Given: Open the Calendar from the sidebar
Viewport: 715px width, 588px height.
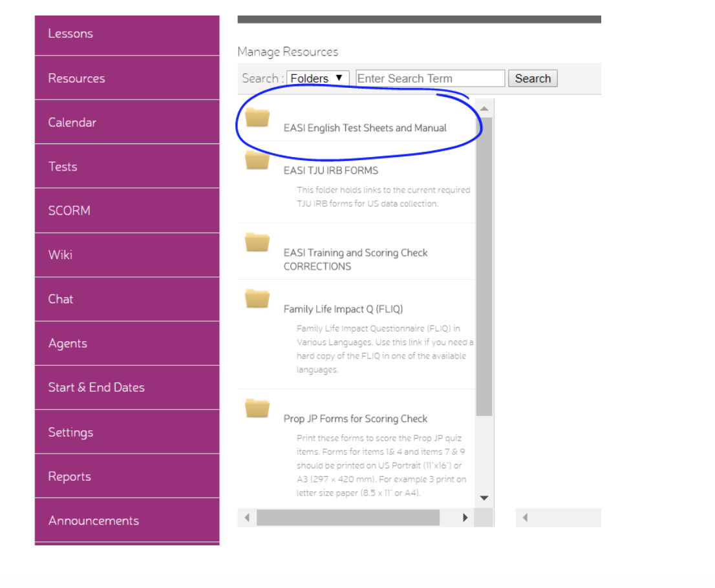Looking at the screenshot, I should [72, 121].
